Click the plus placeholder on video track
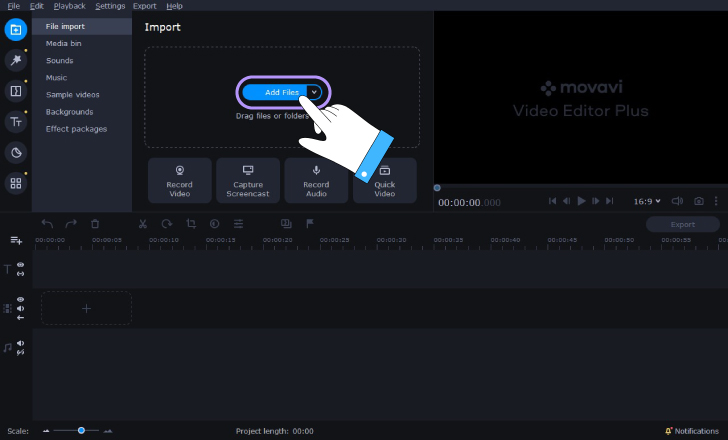This screenshot has width=728, height=440. [86, 308]
